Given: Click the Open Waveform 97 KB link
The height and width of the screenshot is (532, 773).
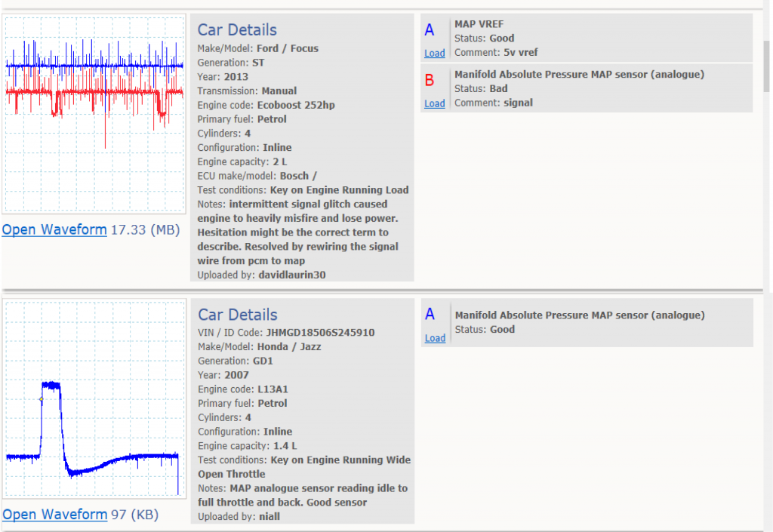Looking at the screenshot, I should (54, 515).
